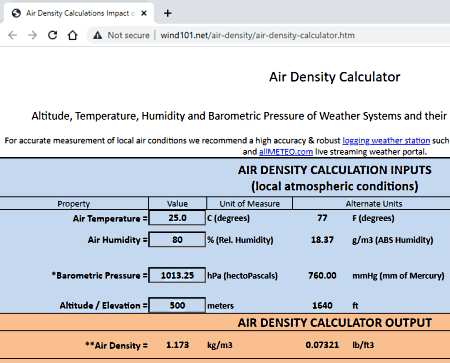The height and width of the screenshot is (363, 450).
Task: Open a new tab with plus button
Action: click(x=168, y=13)
